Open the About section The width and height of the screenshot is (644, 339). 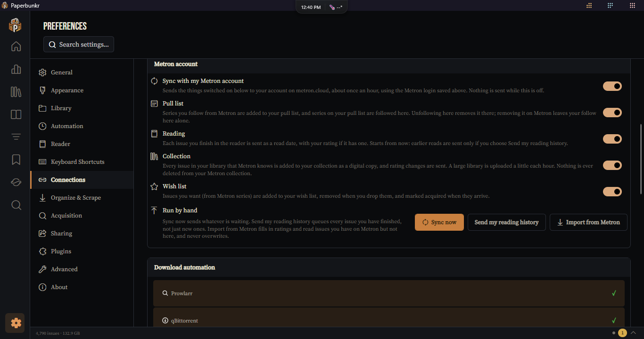tap(82, 287)
